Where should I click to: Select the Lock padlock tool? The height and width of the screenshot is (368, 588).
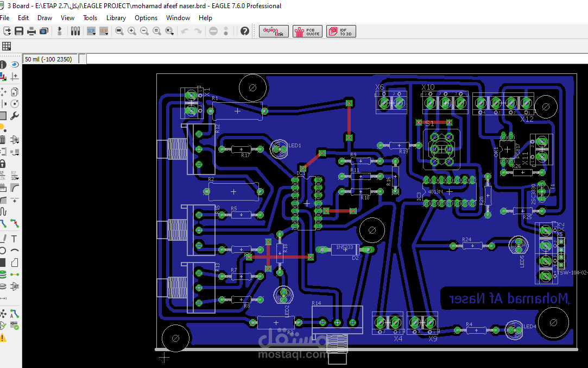tap(2, 164)
